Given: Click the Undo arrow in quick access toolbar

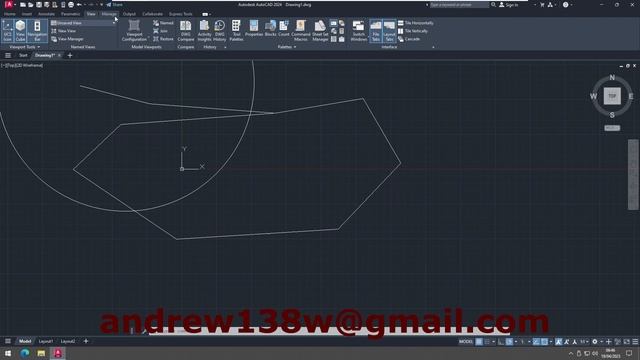Looking at the screenshot, I should pyautogui.click(x=79, y=5).
